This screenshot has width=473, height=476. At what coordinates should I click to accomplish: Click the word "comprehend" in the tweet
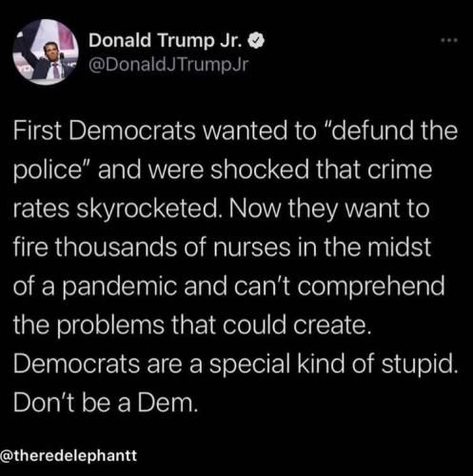click(371, 287)
